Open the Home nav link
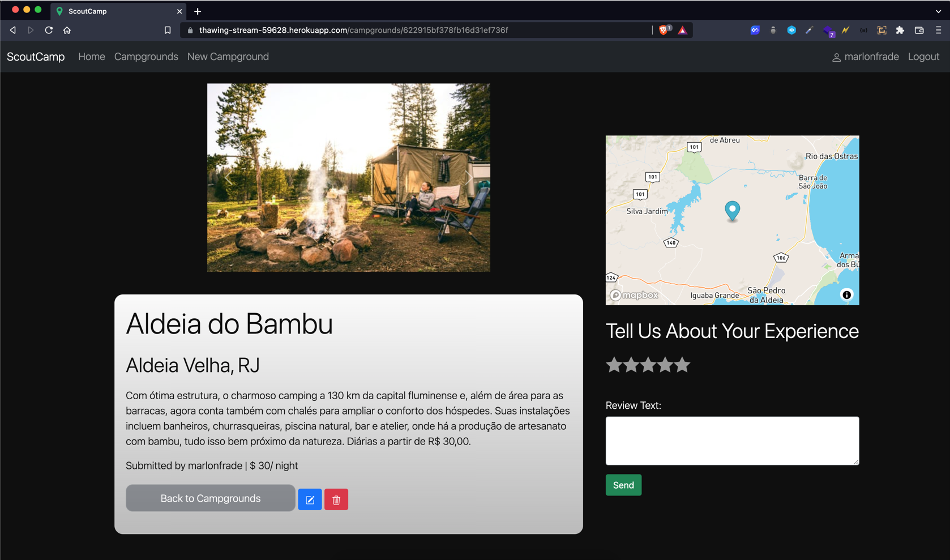 point(92,57)
